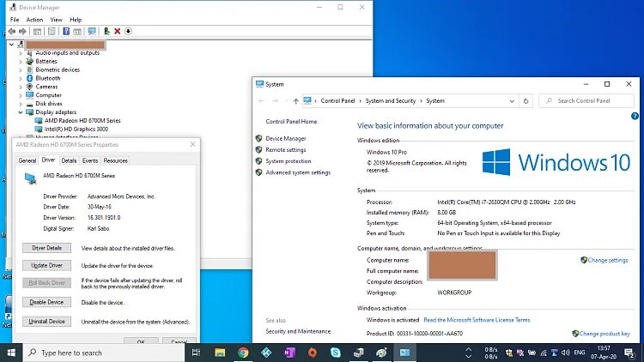The width and height of the screenshot is (644, 362).
Task: Click the Update Driver button
Action: coord(47,266)
